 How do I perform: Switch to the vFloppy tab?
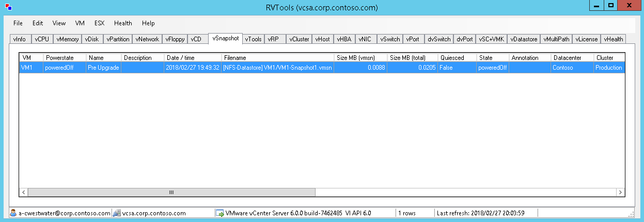(175, 39)
